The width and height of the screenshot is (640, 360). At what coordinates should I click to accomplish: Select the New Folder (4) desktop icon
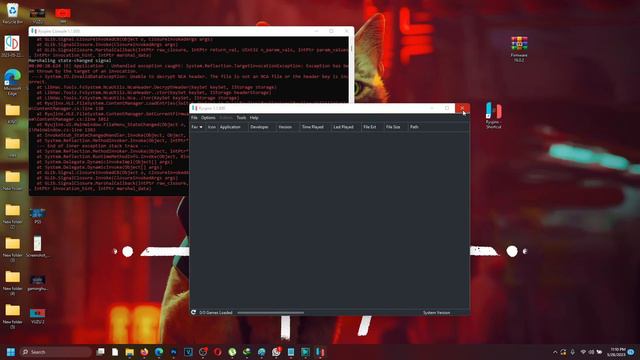tap(12, 282)
